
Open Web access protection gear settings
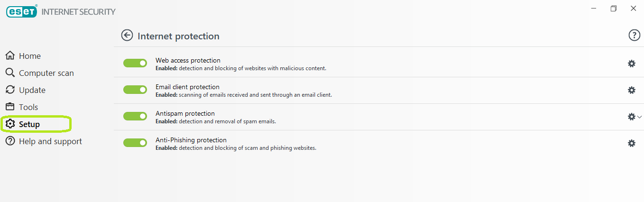click(x=631, y=64)
